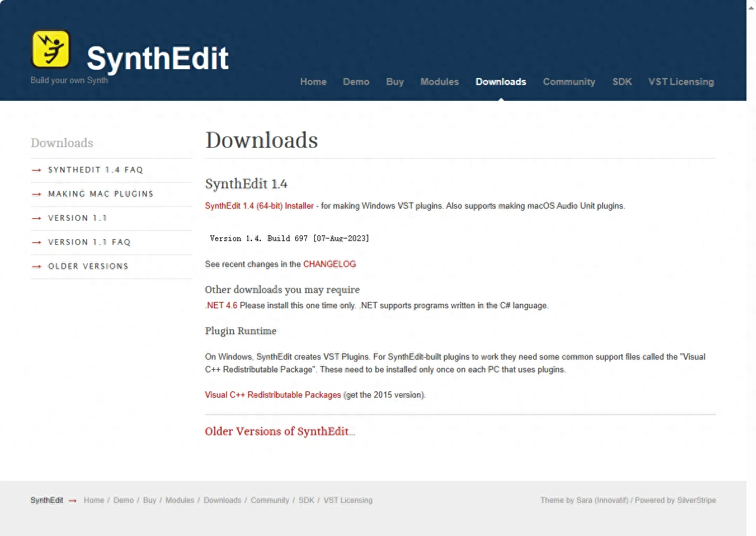Screen dimensions: 756x536
Task: Click the Version 1.4 Build 697 text
Action: (x=289, y=238)
